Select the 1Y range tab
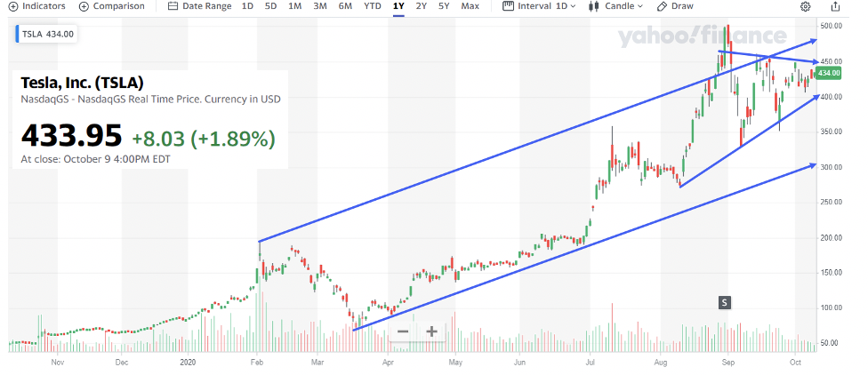The width and height of the screenshot is (868, 375). tap(398, 6)
